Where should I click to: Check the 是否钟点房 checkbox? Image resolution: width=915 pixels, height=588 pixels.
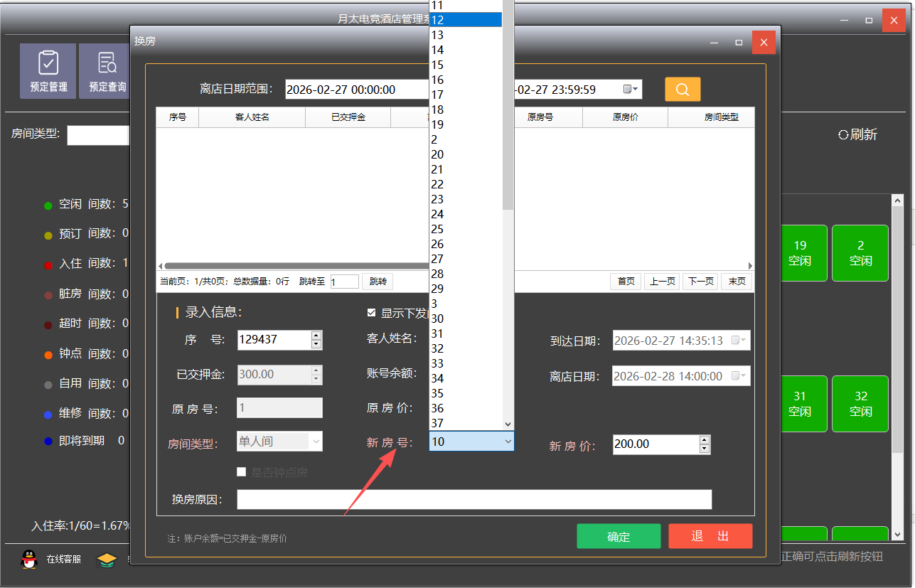(242, 472)
